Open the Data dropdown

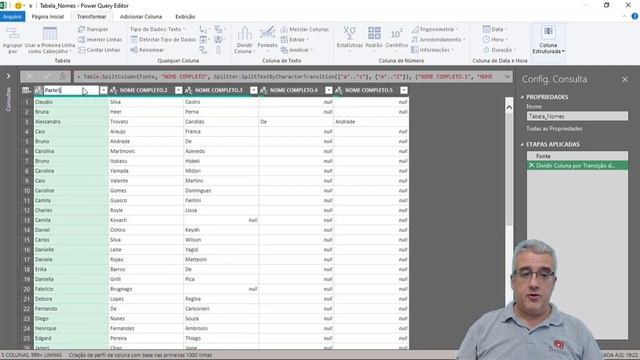495,29
